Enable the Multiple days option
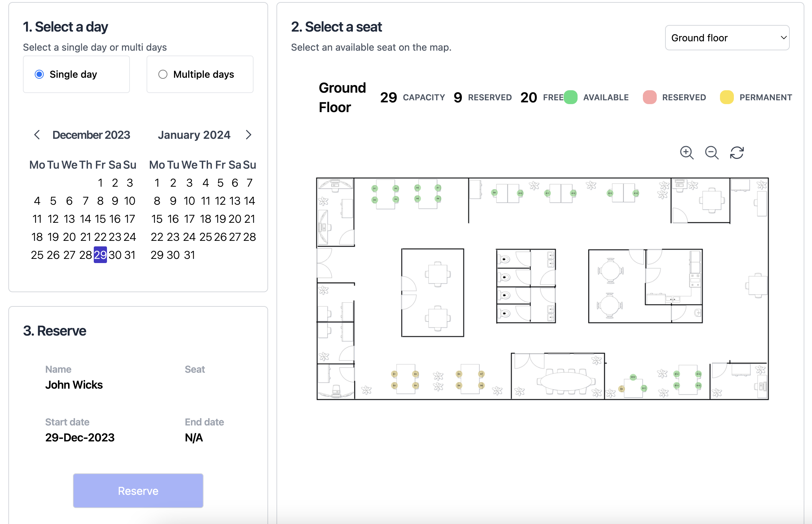The image size is (812, 524). point(163,74)
